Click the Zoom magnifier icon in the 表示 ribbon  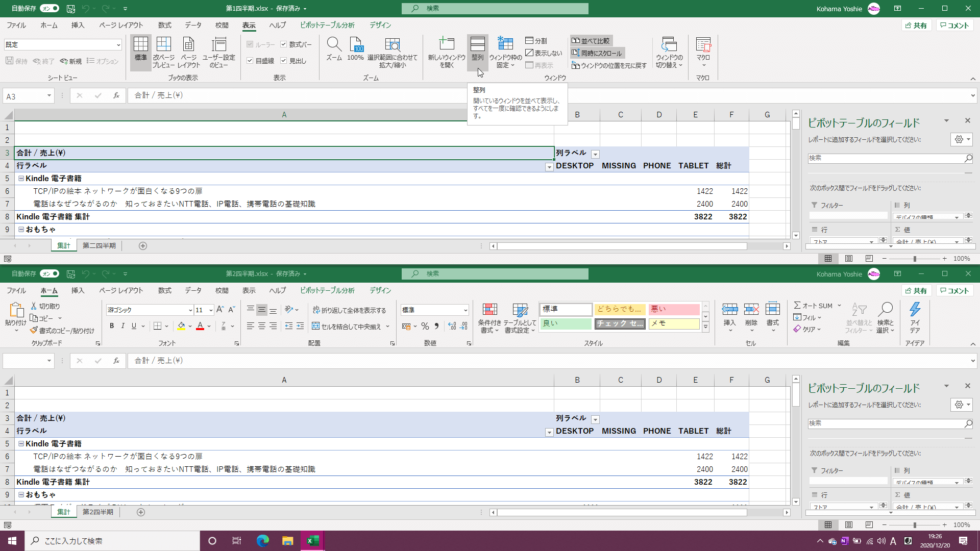(x=334, y=45)
